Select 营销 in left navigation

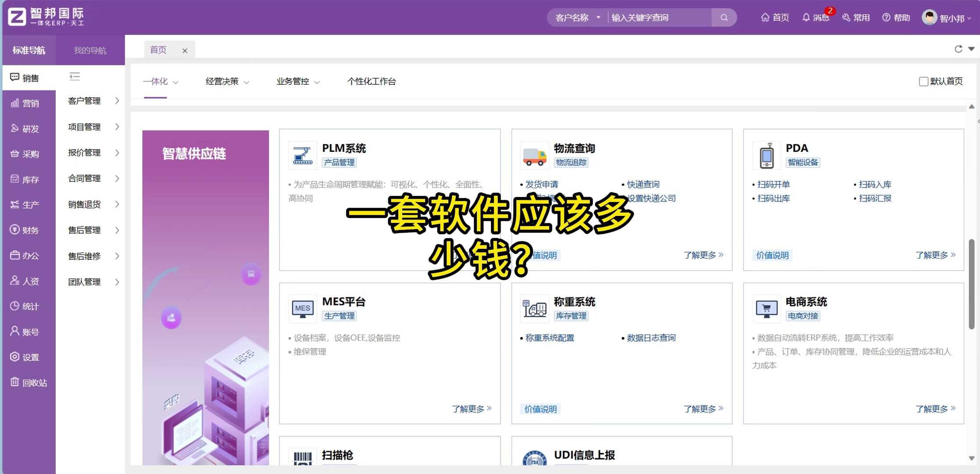29,103
